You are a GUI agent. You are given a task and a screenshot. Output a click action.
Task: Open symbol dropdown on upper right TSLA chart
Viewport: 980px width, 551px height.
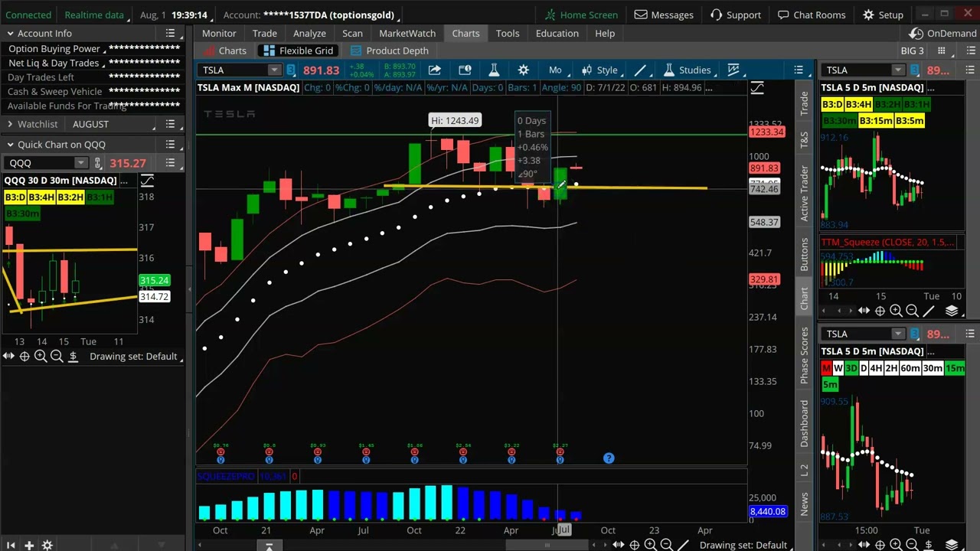[898, 70]
